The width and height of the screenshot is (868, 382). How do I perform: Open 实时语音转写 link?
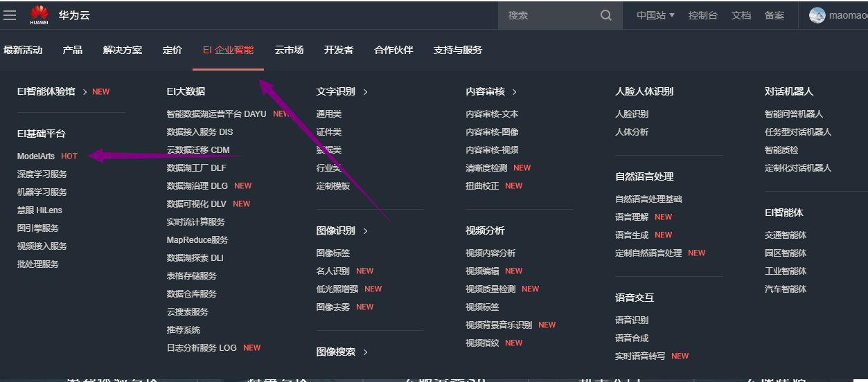641,356
